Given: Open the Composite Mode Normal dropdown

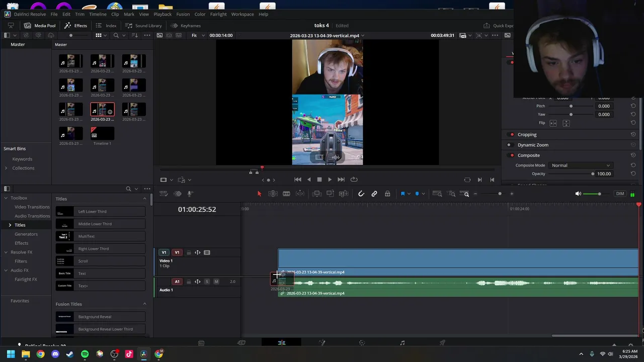Looking at the screenshot, I should click(x=581, y=165).
